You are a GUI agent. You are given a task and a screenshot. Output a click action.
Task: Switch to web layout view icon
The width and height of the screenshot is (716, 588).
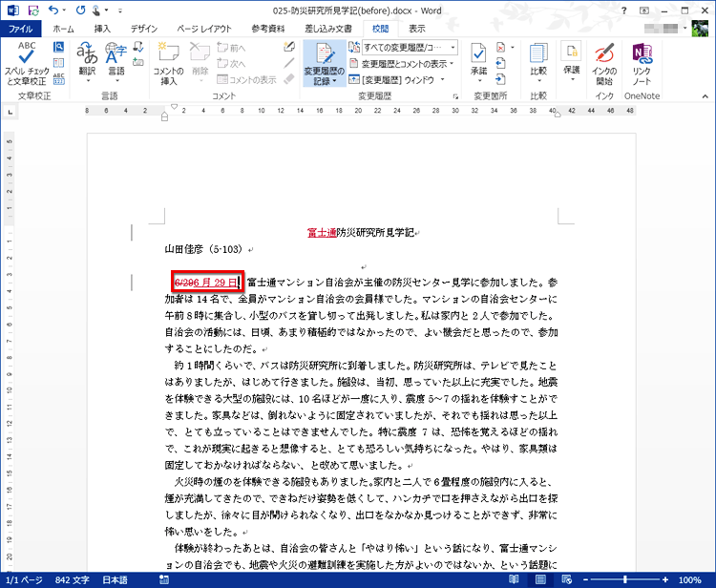point(566,579)
